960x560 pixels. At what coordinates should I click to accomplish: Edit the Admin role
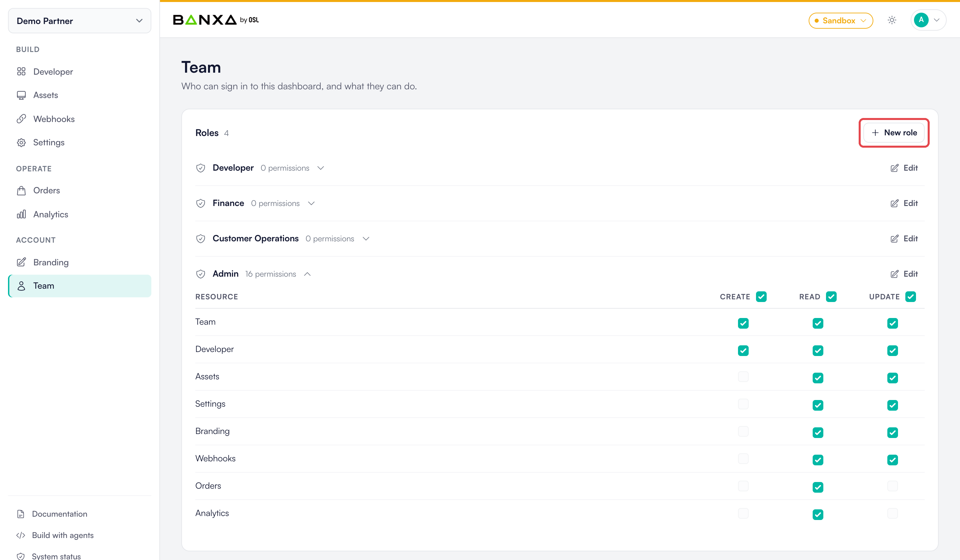(x=904, y=274)
